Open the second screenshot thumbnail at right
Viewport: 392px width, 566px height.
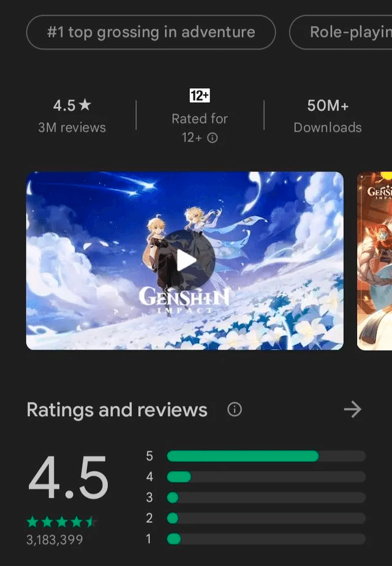[374, 260]
